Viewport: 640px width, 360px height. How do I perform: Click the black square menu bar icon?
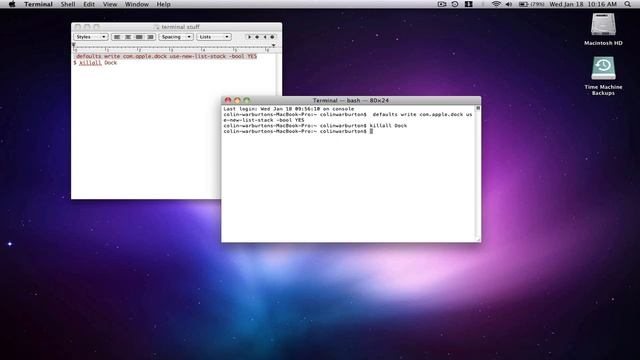click(469, 4)
